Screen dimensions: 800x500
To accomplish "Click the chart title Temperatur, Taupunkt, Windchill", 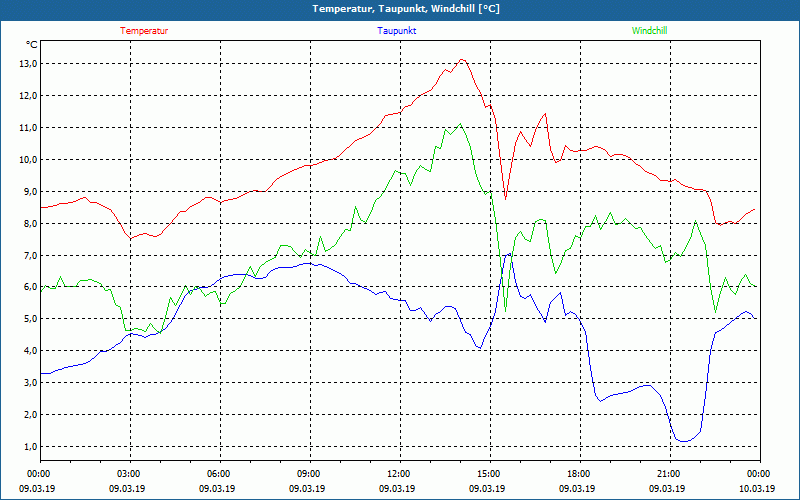I will (x=406, y=9).
